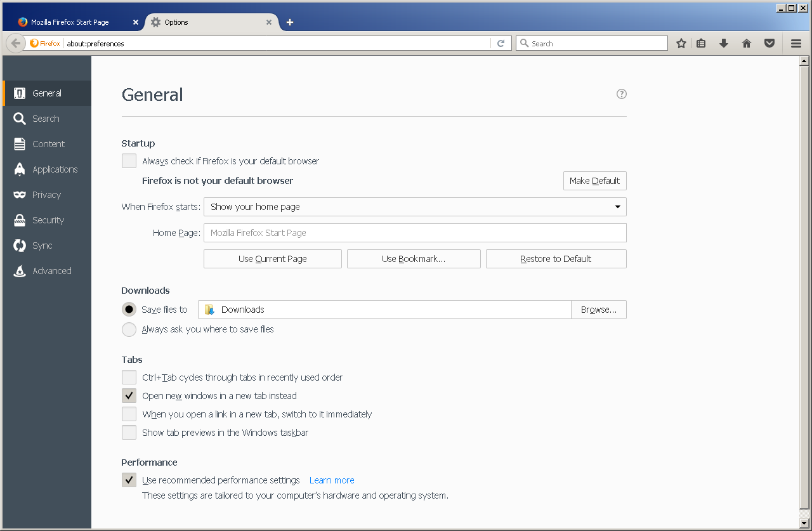Click the scrollbar down arrow

(x=804, y=523)
